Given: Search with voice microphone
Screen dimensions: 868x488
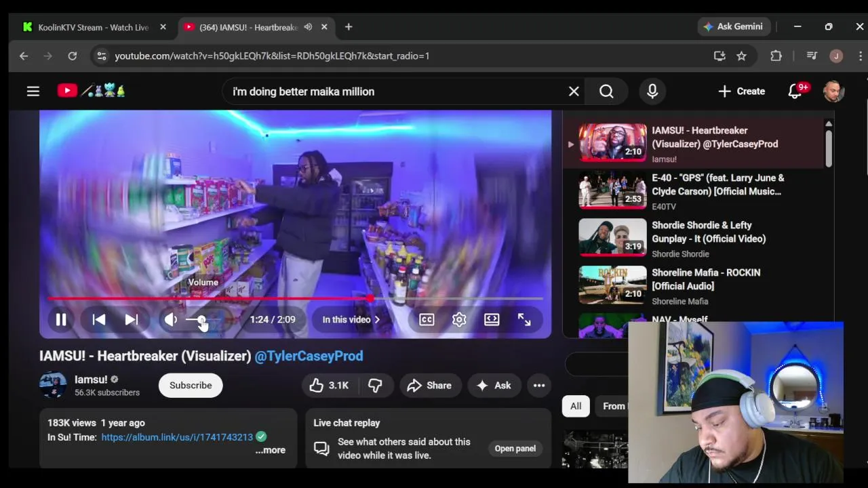Looking at the screenshot, I should click(x=652, y=91).
